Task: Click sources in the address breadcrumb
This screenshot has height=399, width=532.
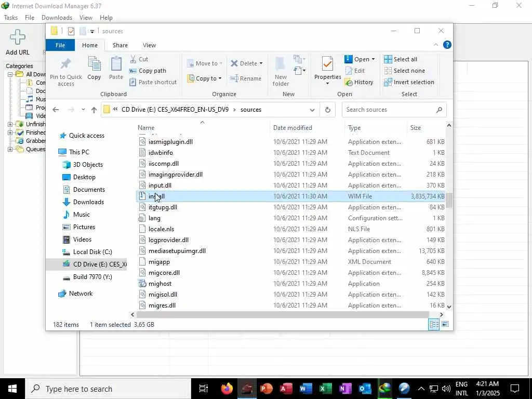Action: pos(251,110)
